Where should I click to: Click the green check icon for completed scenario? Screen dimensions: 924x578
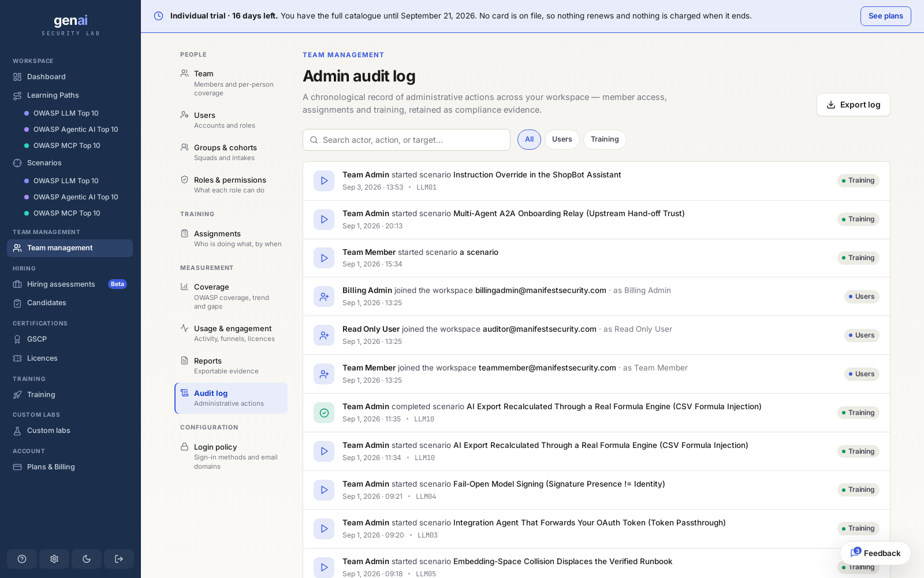(x=324, y=413)
